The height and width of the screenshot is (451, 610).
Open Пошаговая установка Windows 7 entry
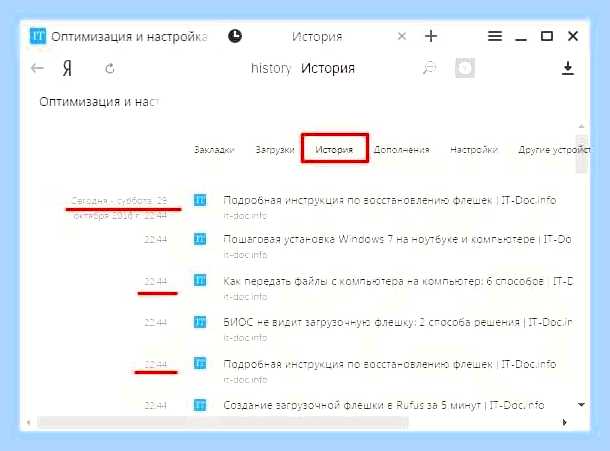click(397, 239)
